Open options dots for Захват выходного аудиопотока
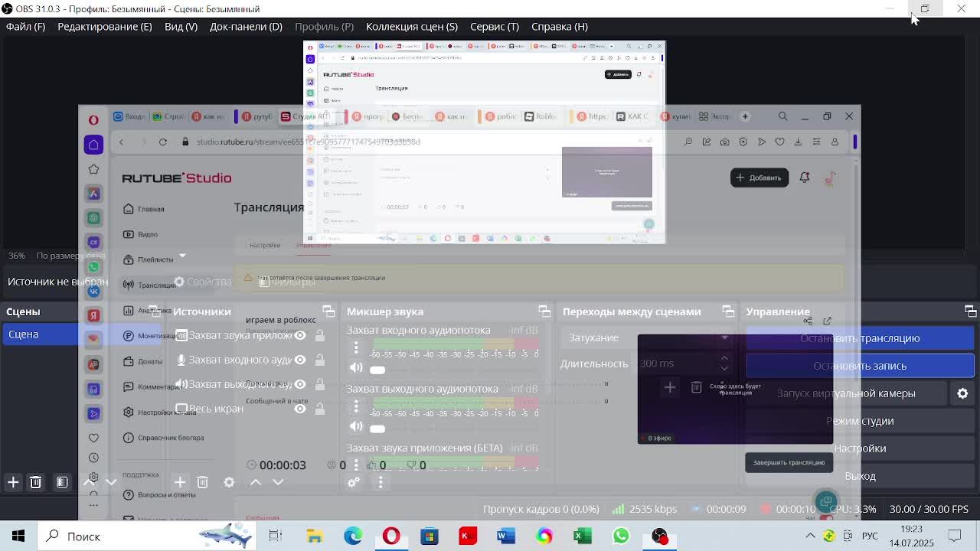The width and height of the screenshot is (980, 551). point(356,406)
